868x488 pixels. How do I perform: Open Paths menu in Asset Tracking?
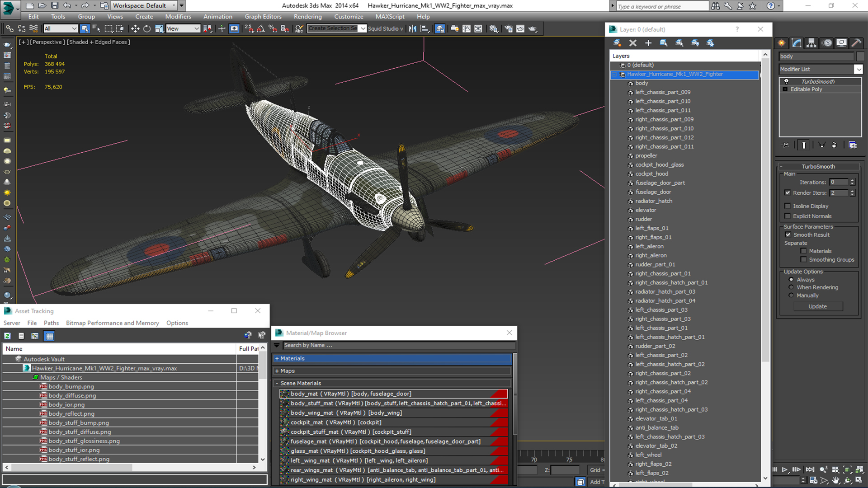(x=51, y=323)
